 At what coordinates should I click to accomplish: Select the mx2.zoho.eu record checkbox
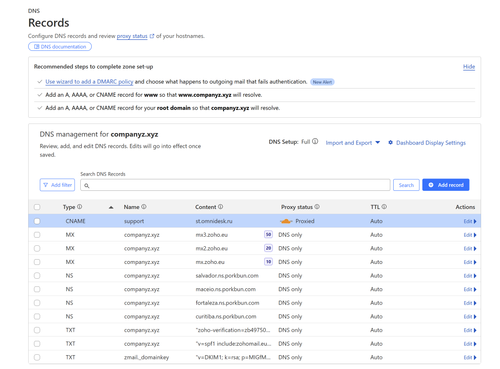point(37,248)
